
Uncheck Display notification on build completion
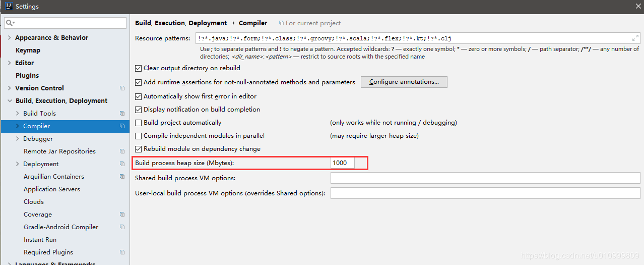[139, 110]
